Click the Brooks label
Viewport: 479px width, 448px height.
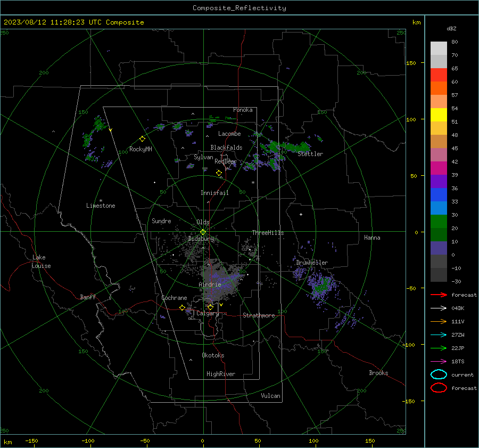click(x=378, y=373)
